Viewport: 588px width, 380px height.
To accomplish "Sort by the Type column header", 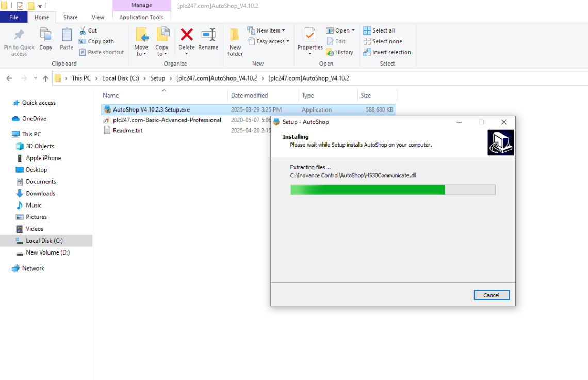I will (x=328, y=96).
